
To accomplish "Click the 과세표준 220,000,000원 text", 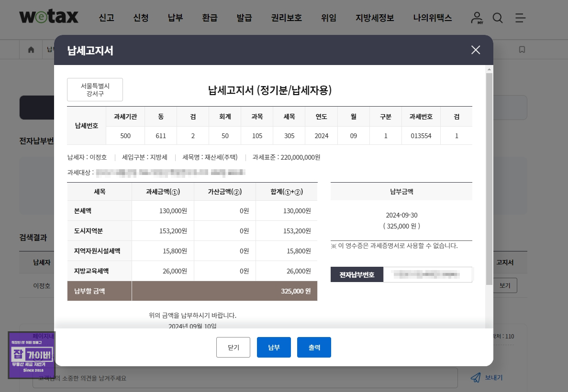I will click(x=286, y=157).
